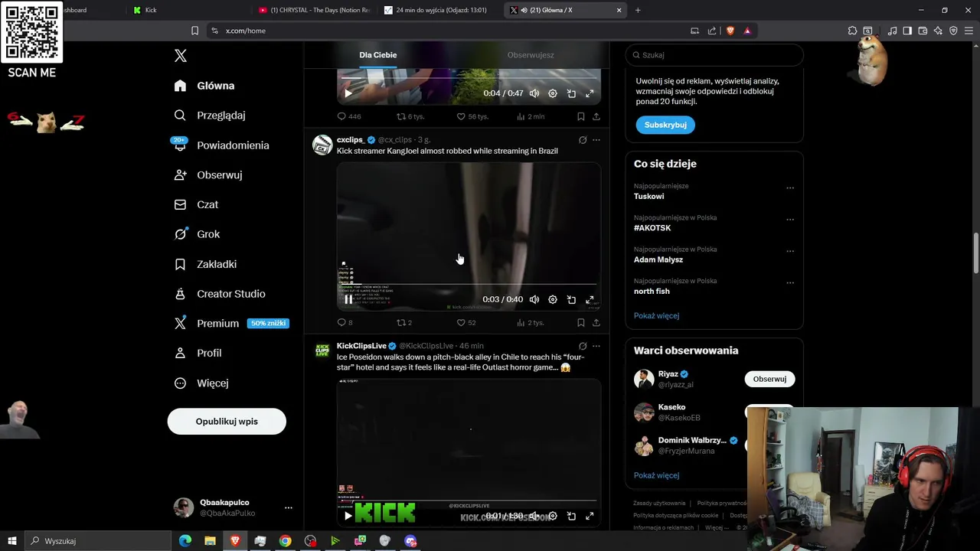Screen dimensions: 980x551
Task: Open the Tuskowi trending topic
Action: (648, 196)
